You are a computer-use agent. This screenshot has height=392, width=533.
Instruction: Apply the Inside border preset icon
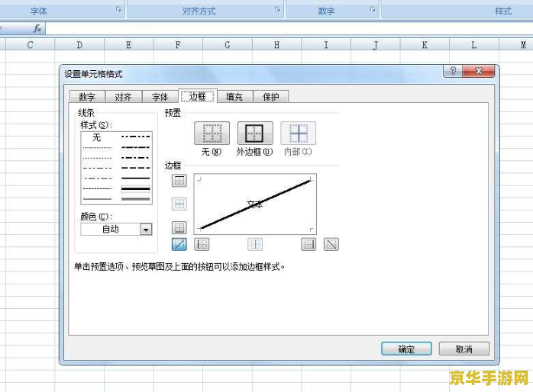(298, 133)
